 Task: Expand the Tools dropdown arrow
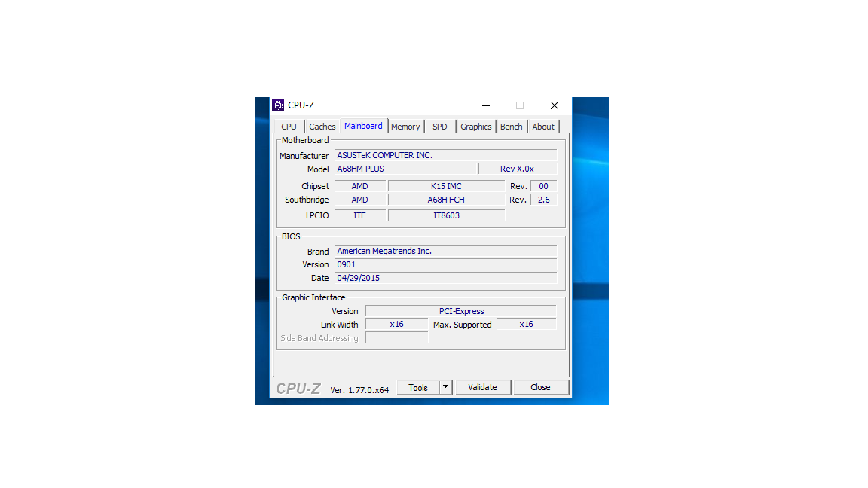(x=445, y=387)
